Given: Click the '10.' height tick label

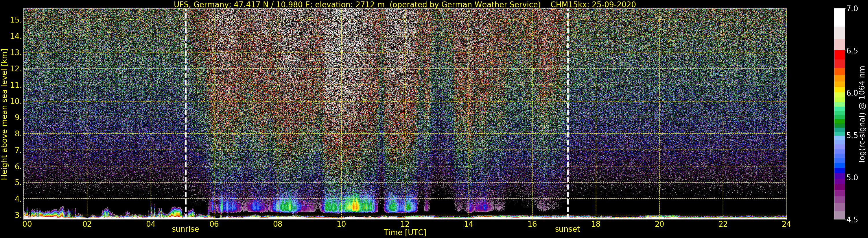Looking at the screenshot, I should (x=16, y=101).
